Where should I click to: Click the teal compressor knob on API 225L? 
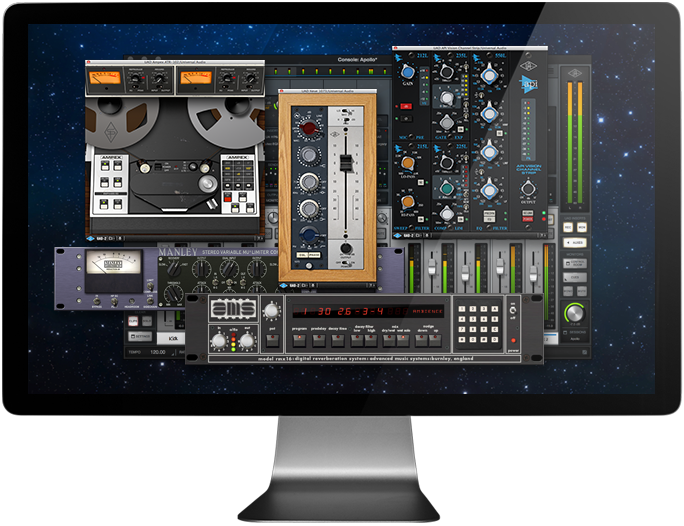447,188
